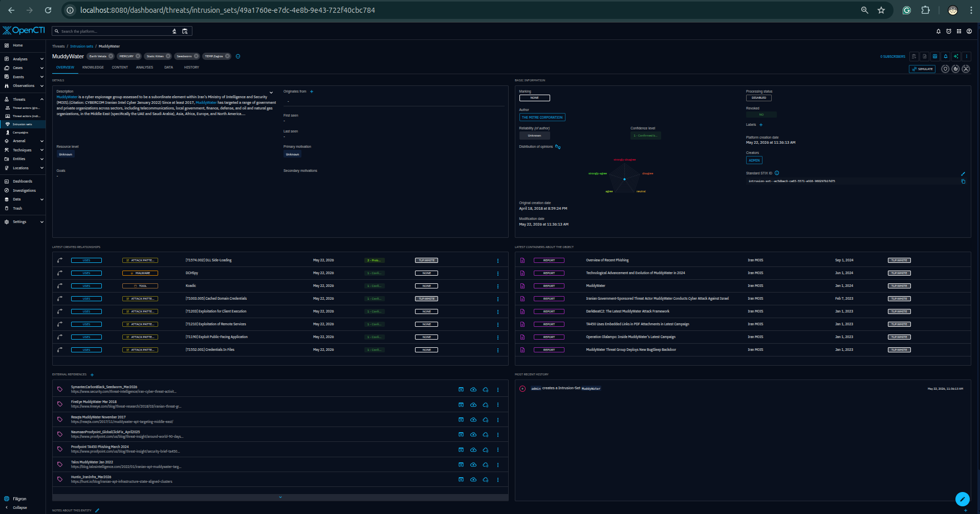
Task: Click the blue circle icon after TEMP.Zagros
Action: [x=238, y=56]
